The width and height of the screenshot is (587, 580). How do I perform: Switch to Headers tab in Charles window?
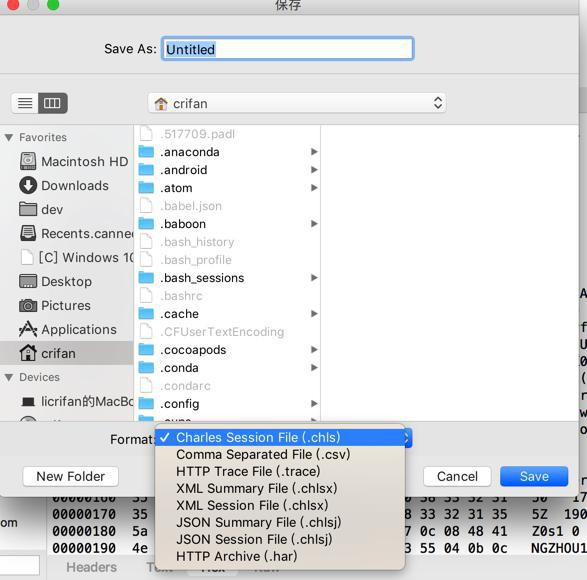[91, 567]
